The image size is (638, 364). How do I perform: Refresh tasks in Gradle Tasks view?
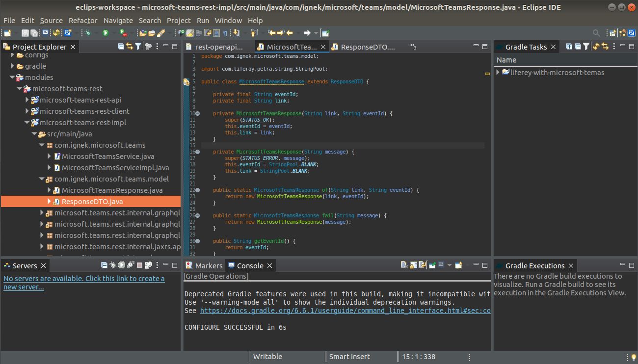(596, 46)
